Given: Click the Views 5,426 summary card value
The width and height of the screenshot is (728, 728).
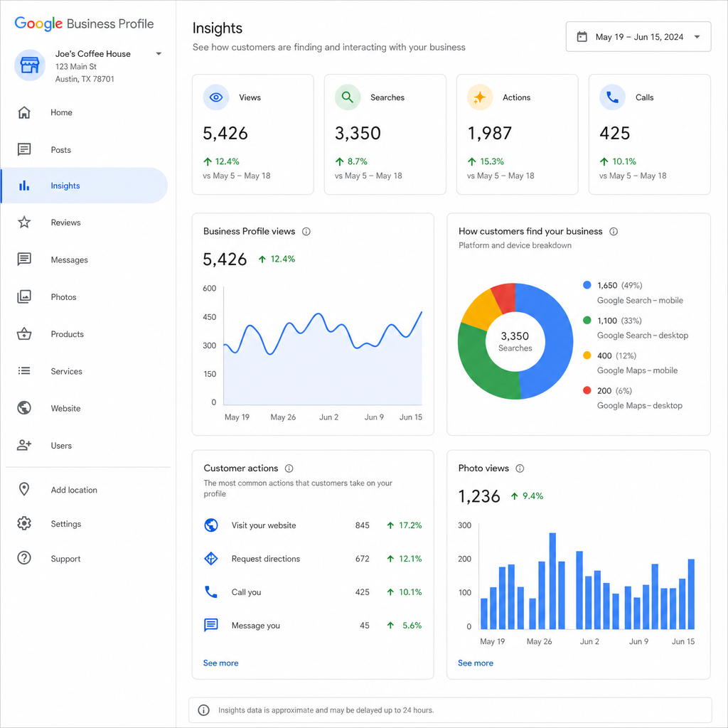Looking at the screenshot, I should [225, 134].
